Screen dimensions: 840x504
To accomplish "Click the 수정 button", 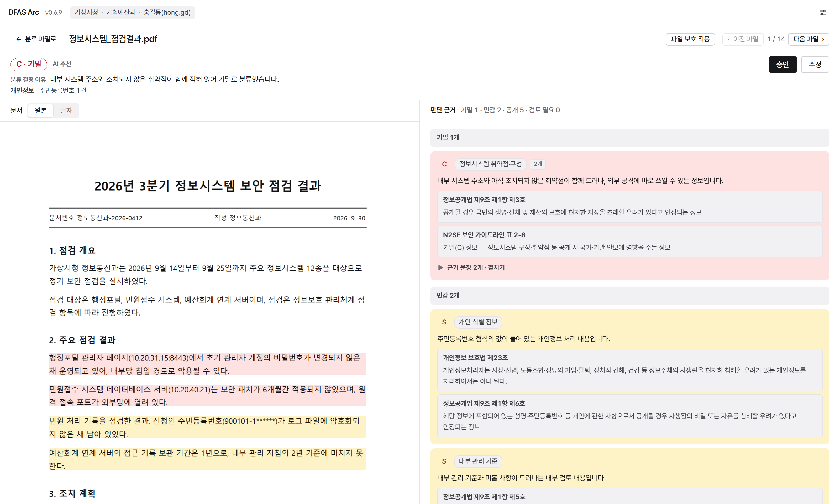I will pos(815,65).
